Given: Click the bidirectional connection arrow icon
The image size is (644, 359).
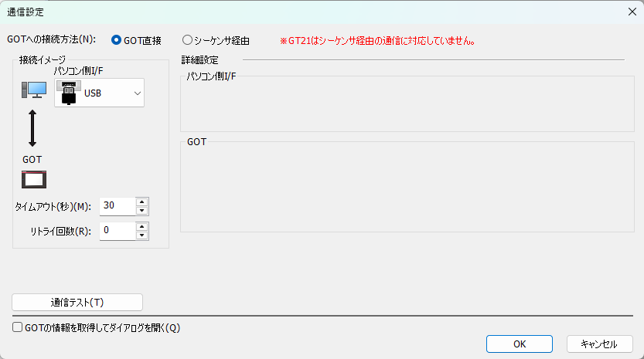Looking at the screenshot, I should point(32,129).
